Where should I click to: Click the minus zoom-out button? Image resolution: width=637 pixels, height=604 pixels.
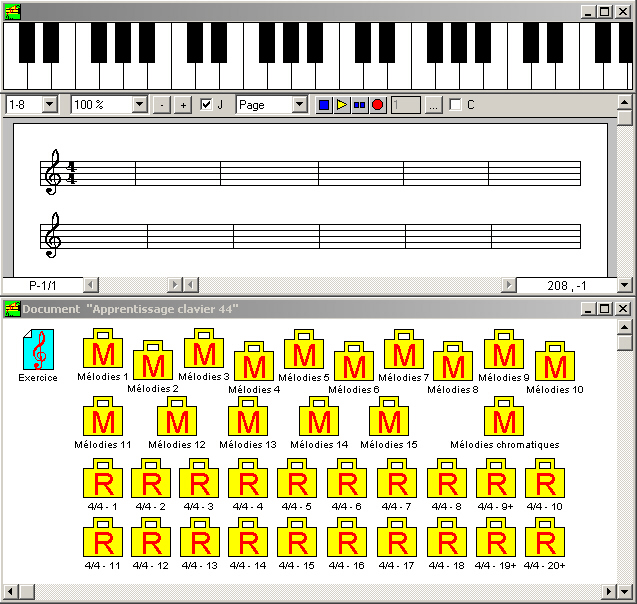pos(162,105)
